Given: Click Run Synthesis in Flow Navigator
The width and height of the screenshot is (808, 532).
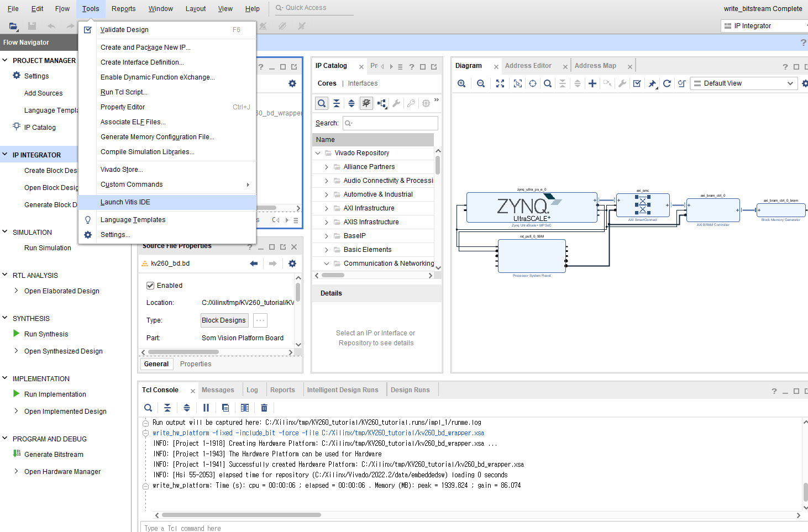Looking at the screenshot, I should [x=46, y=334].
